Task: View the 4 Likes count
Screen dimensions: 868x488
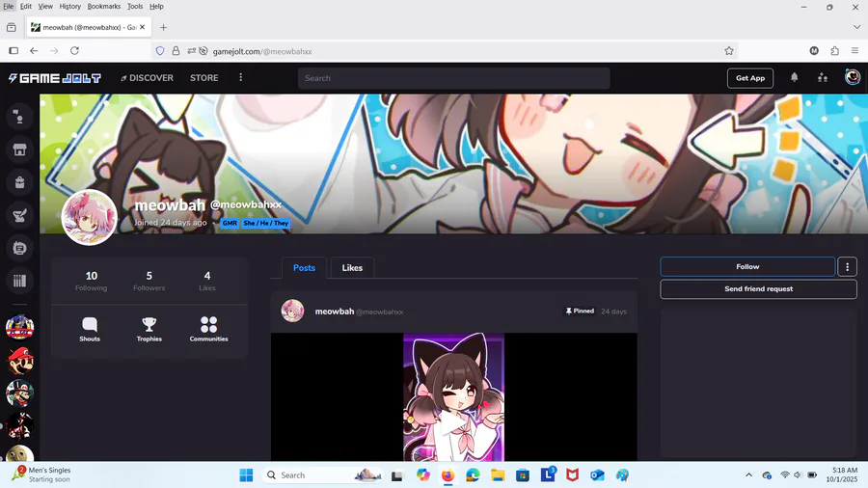Action: point(207,281)
